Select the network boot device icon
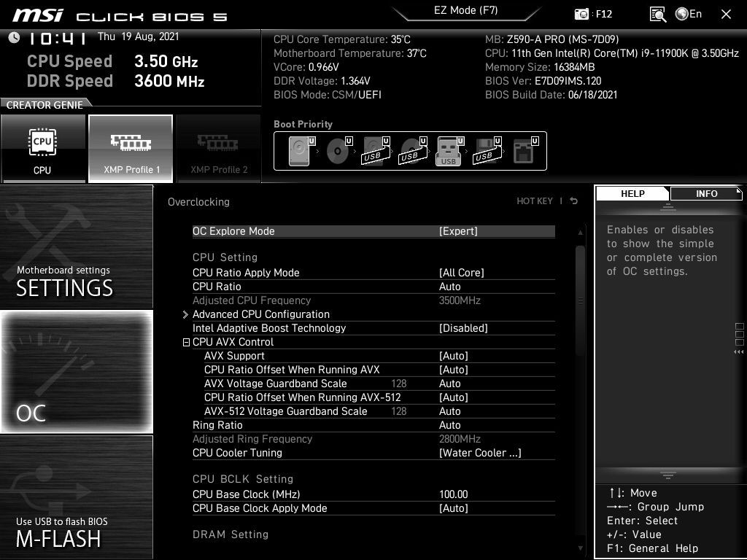This screenshot has width=747, height=560. coord(525,150)
